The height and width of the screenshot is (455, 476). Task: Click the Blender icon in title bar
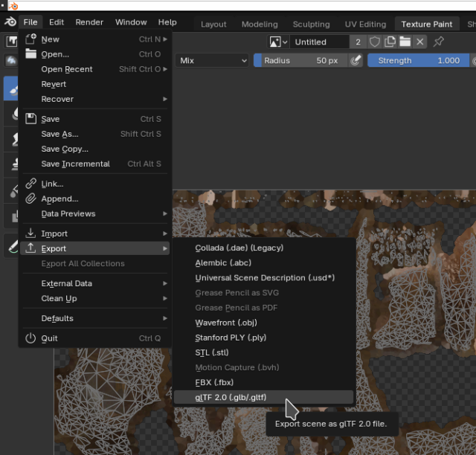pos(13,5)
